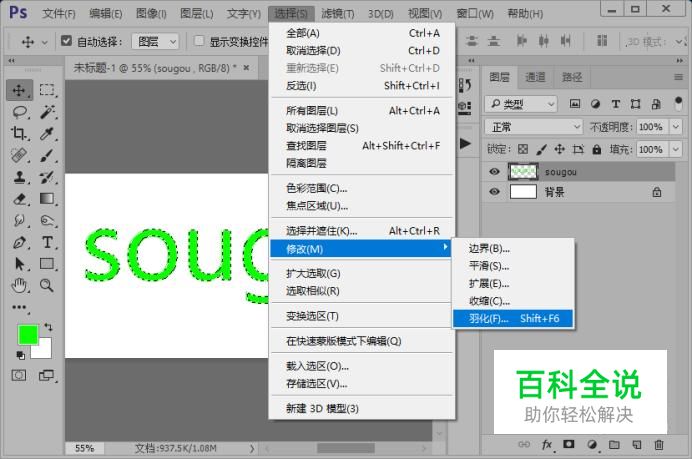The height and width of the screenshot is (459, 692).
Task: Toggle lock transparent pixels icon
Action: coord(523,149)
